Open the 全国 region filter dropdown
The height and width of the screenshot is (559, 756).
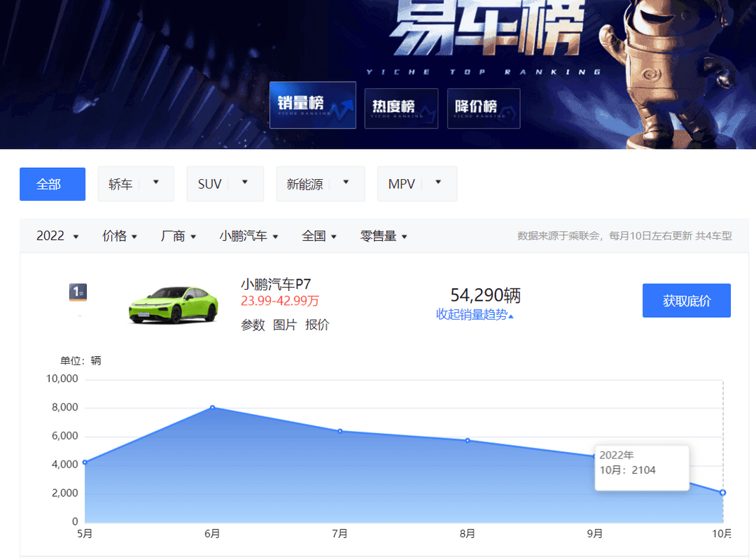tap(319, 236)
